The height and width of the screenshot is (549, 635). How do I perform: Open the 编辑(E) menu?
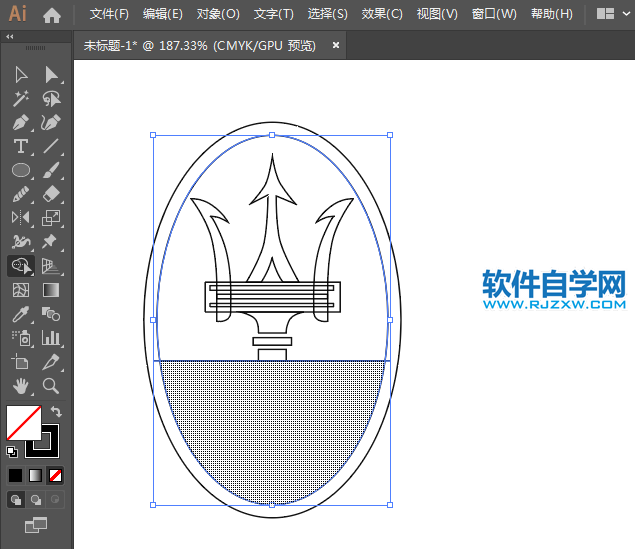click(163, 14)
